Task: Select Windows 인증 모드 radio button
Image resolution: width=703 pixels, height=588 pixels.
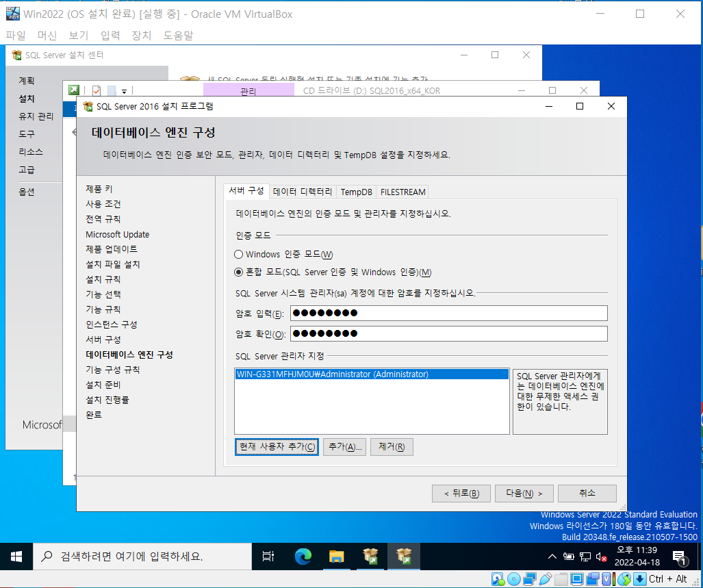Action: 238,254
